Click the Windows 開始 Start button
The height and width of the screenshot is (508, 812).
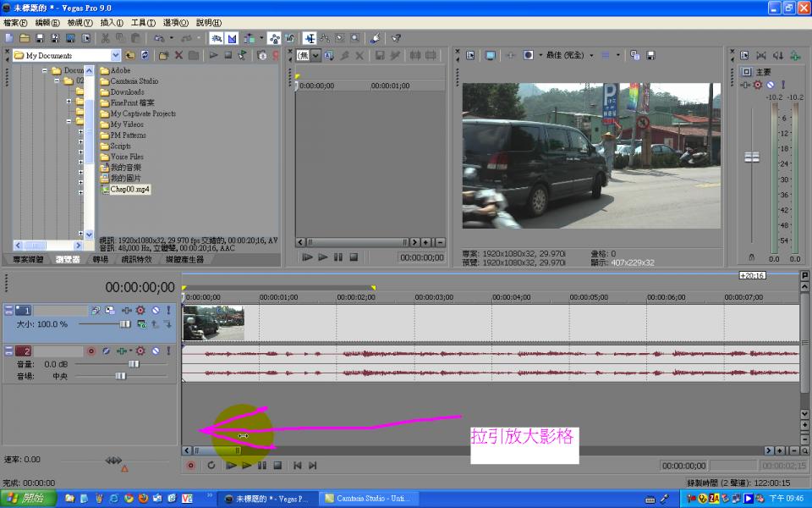click(x=28, y=499)
